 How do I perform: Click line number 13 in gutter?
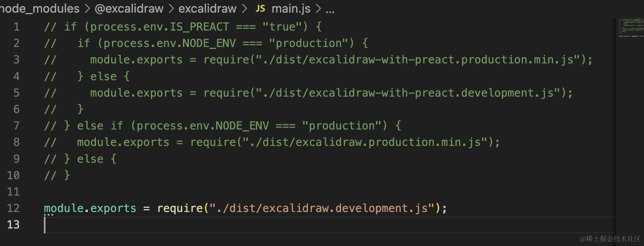13,225
